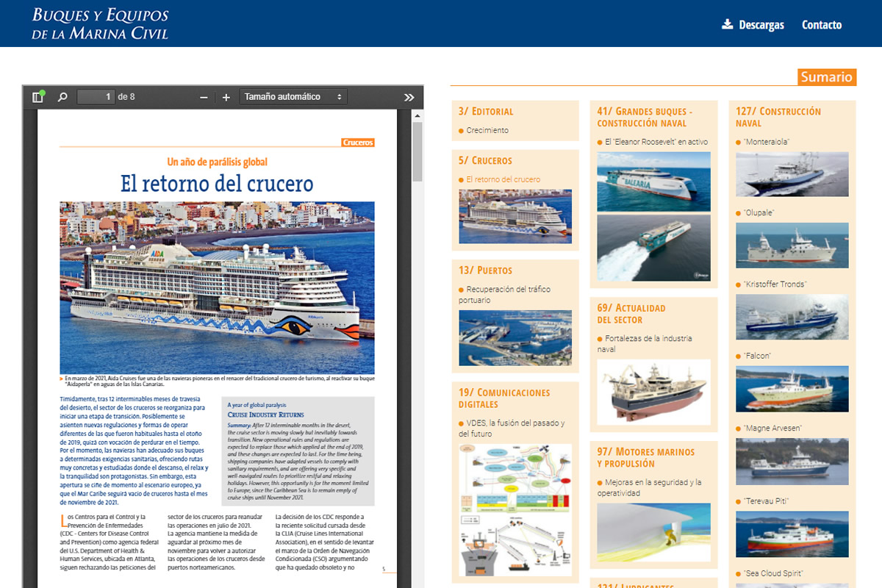Open Recuperación del tráfico portuario article
Screen dimensions: 882x588
[x=504, y=295]
